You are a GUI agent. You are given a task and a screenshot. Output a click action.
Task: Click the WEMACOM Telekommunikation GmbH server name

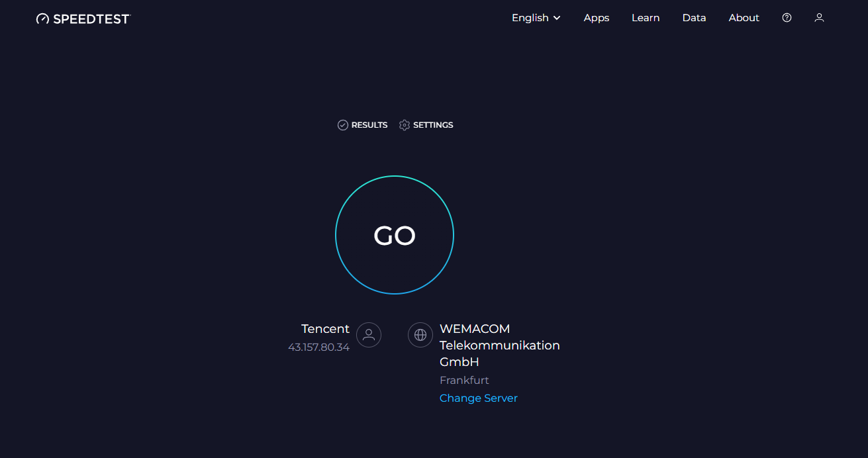tap(500, 345)
